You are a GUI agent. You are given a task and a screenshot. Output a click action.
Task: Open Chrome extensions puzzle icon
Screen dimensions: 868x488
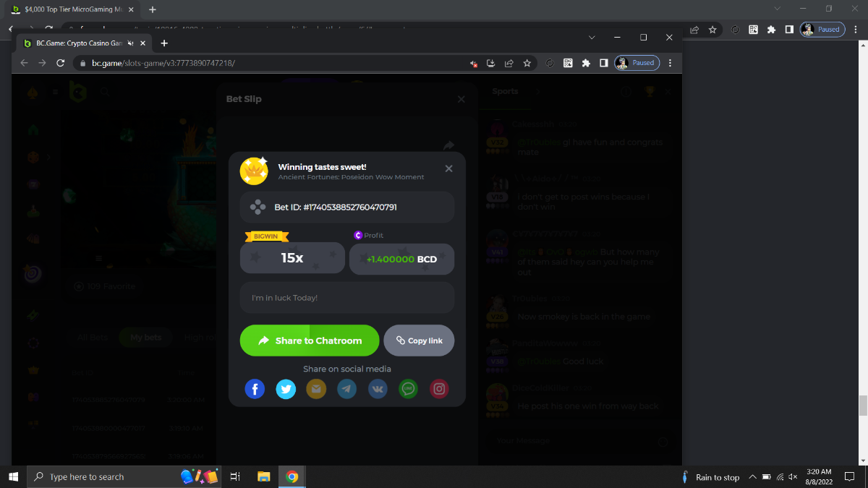click(586, 63)
